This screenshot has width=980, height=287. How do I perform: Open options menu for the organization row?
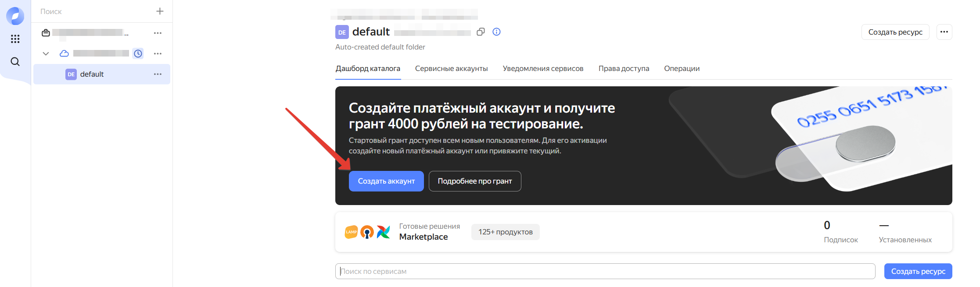158,33
